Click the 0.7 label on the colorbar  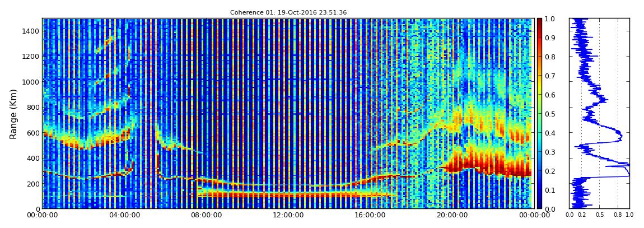pyautogui.click(x=549, y=76)
